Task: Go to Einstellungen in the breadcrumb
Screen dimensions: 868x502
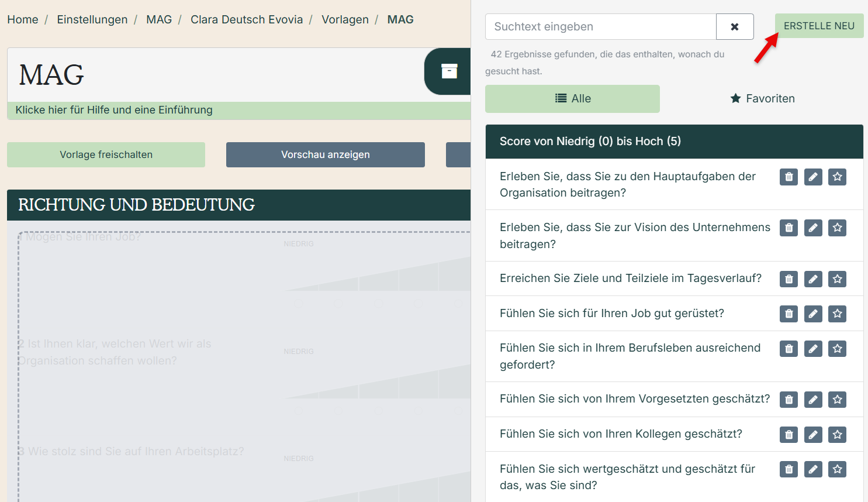Action: coord(92,20)
